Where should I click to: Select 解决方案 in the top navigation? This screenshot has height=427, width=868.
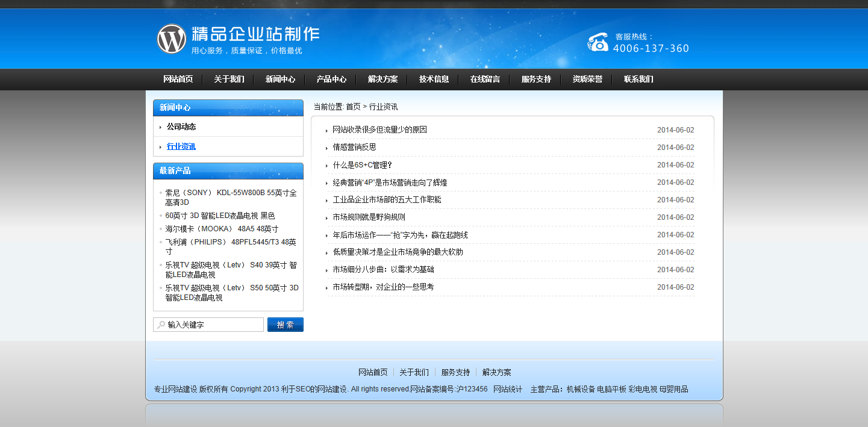pos(382,79)
